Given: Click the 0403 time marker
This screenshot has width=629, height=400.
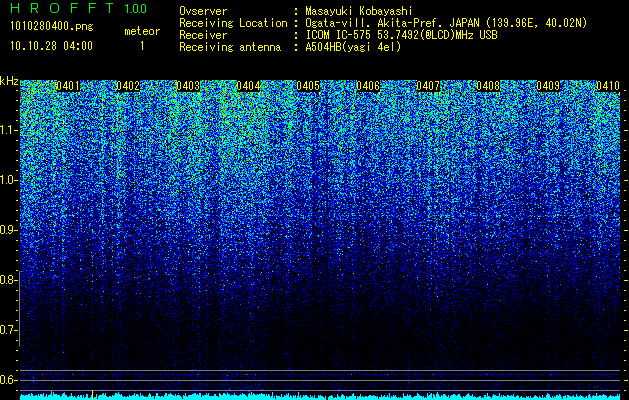Looking at the screenshot, I should 188,86.
